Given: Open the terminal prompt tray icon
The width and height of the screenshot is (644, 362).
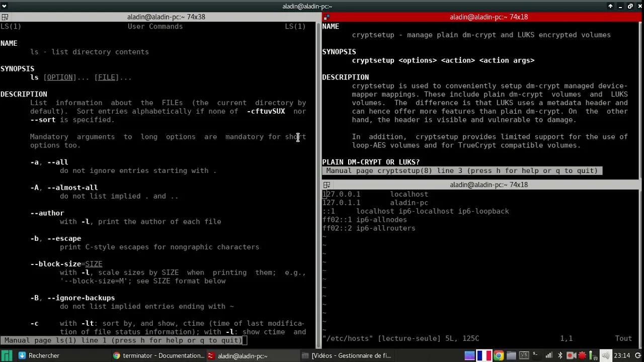Looking at the screenshot, I should (x=536, y=355).
